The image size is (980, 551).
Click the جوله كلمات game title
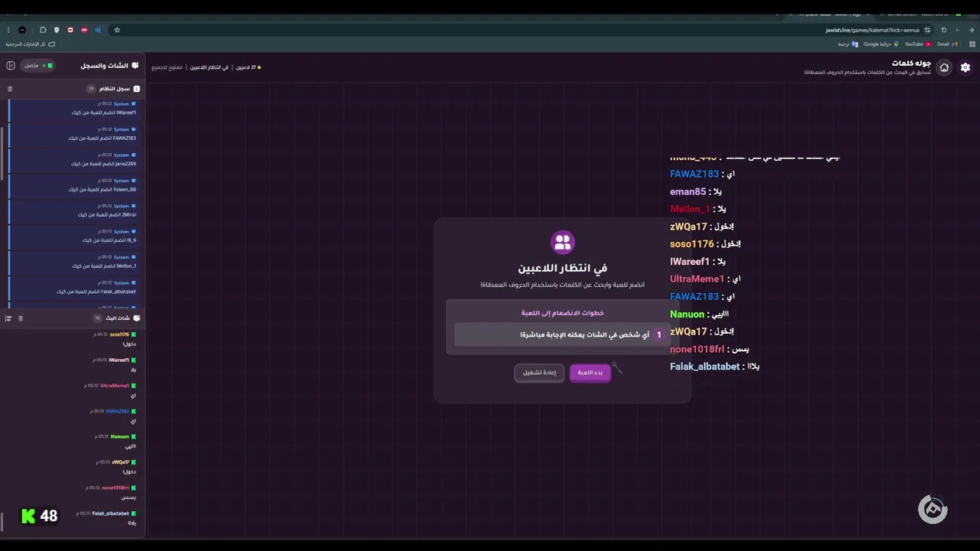tap(911, 64)
